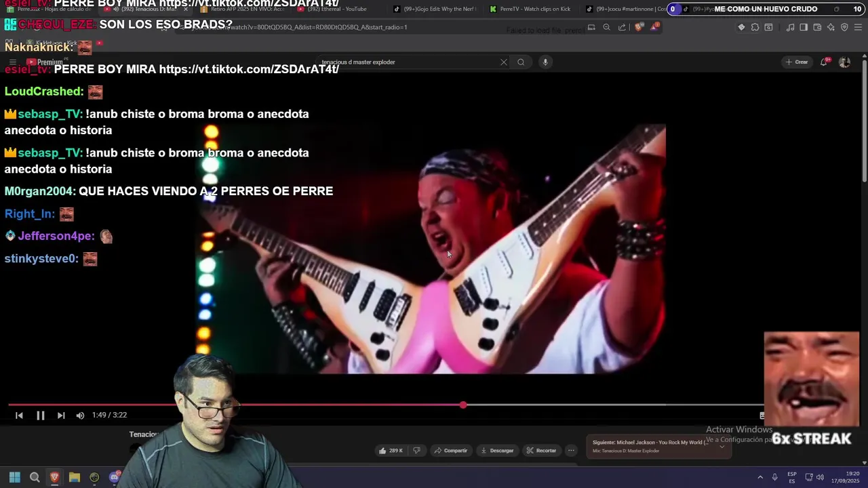868x488 pixels.
Task: Skip to the next video
Action: coord(61,415)
